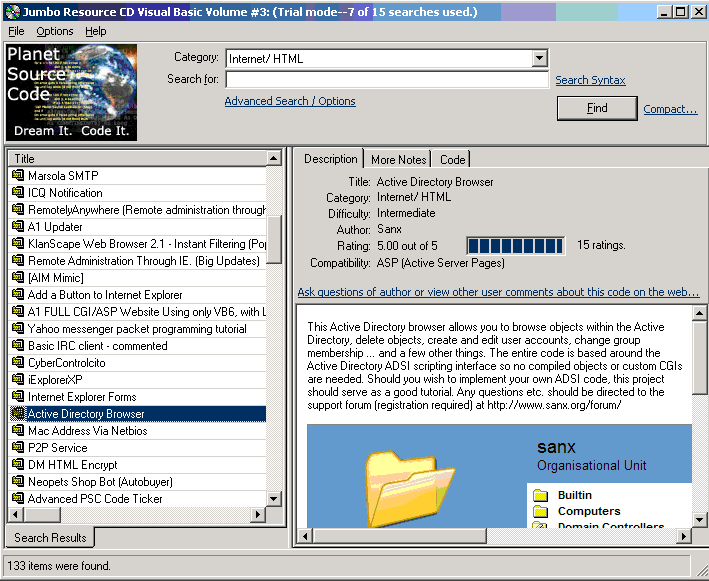Click description pane scroll up arrow

point(699,313)
